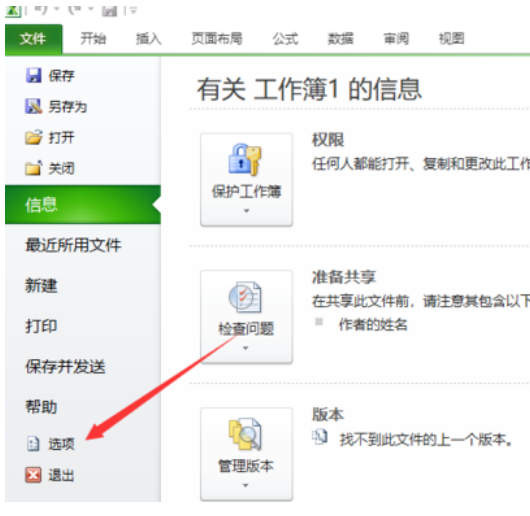Open 最近所用文件 list
This screenshot has height=516, width=530.
(x=73, y=245)
